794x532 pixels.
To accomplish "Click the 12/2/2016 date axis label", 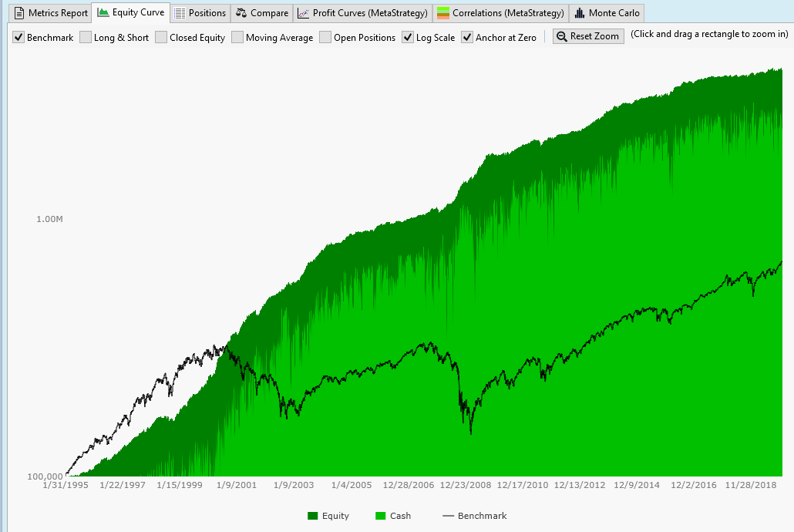I will pos(694,485).
